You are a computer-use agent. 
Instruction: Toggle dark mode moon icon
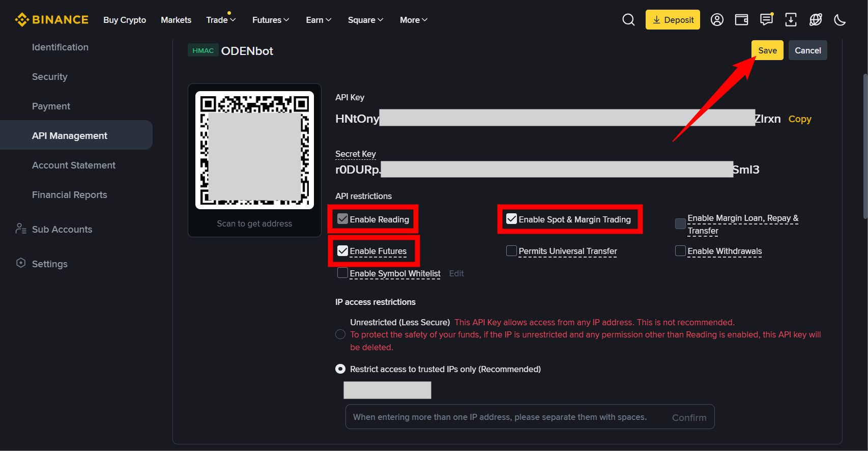pos(840,20)
